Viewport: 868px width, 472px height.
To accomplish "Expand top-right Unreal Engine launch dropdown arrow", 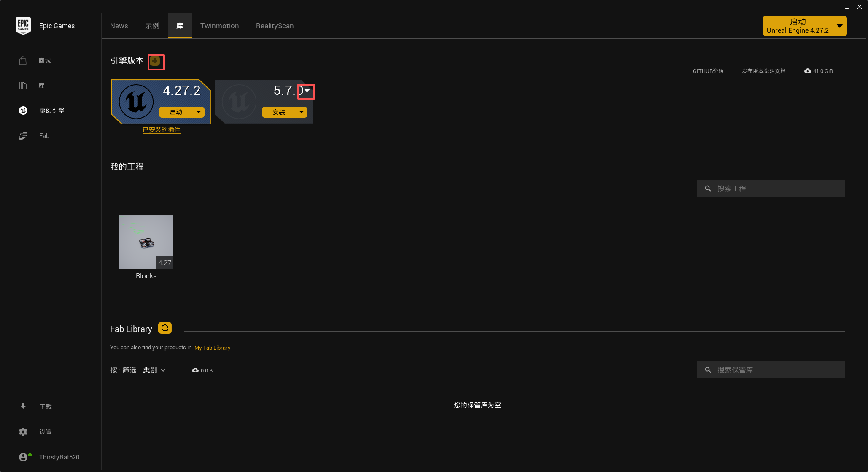I will pyautogui.click(x=840, y=26).
